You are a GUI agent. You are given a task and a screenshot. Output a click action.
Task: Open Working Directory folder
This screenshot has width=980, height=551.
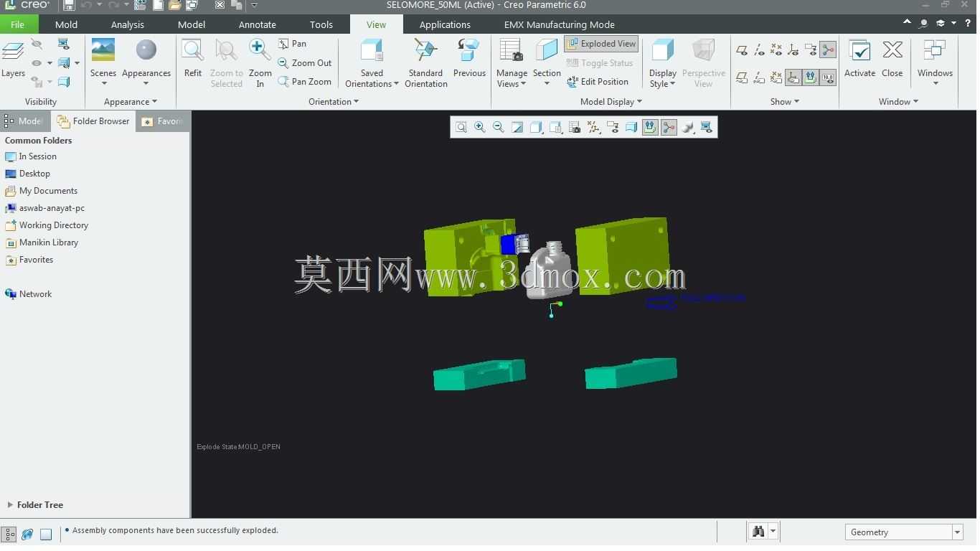point(47,225)
